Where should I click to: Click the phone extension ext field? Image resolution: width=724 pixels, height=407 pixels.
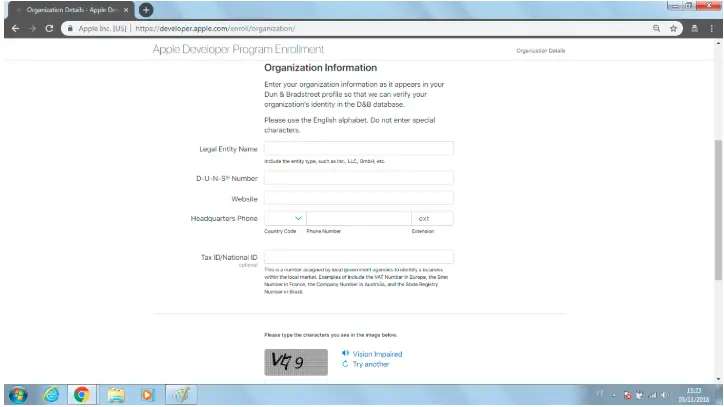point(432,218)
